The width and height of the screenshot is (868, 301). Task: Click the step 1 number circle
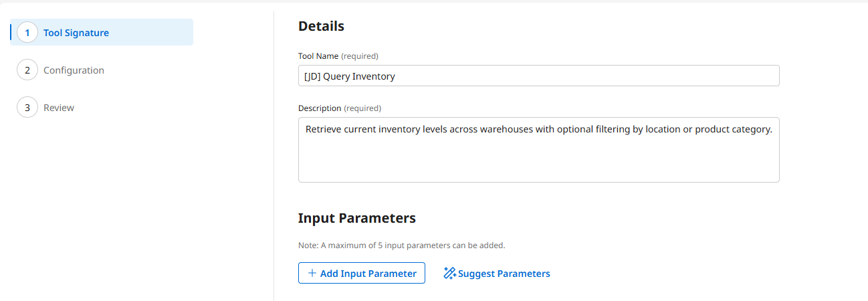27,33
